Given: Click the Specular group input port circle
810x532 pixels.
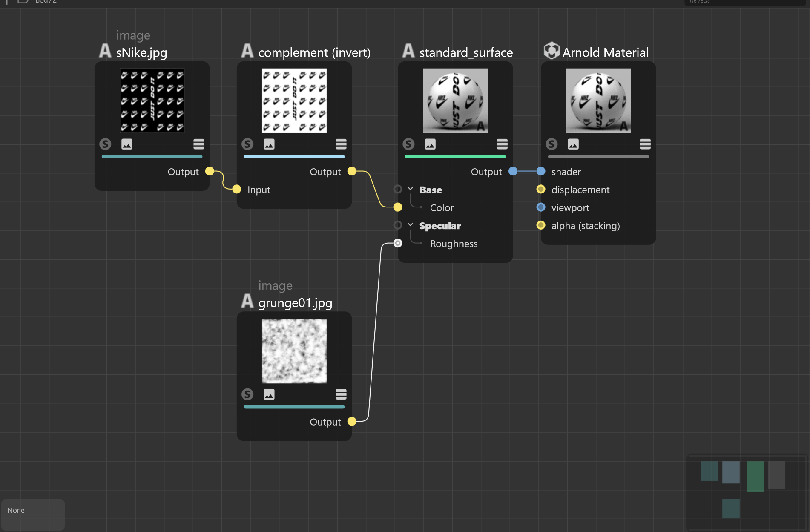Looking at the screenshot, I should (x=398, y=225).
